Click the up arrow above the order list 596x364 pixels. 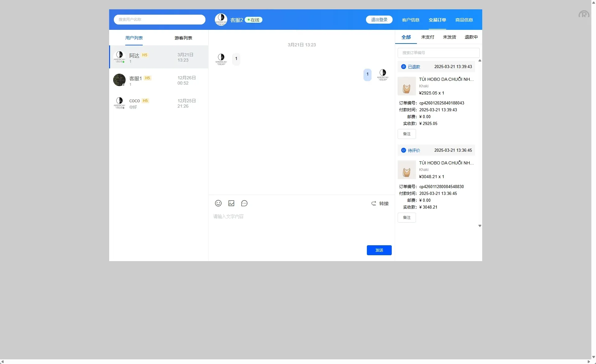[x=479, y=61]
